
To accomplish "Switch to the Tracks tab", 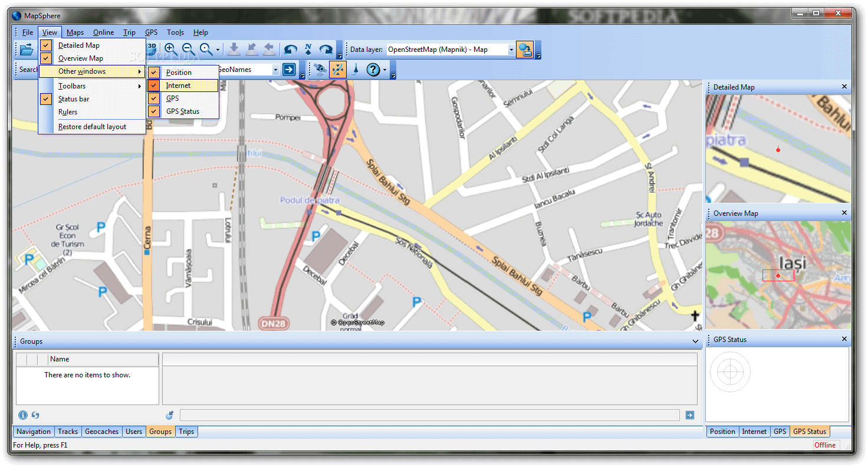I will pyautogui.click(x=68, y=432).
